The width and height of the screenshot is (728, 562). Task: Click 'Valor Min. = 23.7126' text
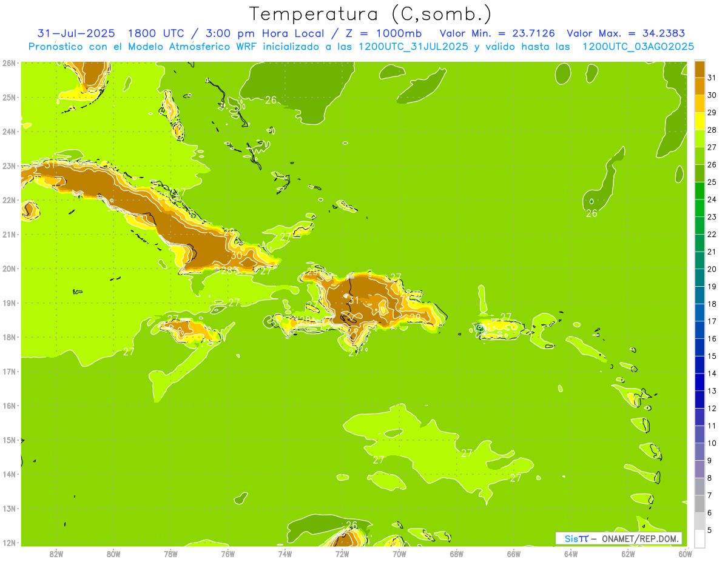(x=497, y=33)
